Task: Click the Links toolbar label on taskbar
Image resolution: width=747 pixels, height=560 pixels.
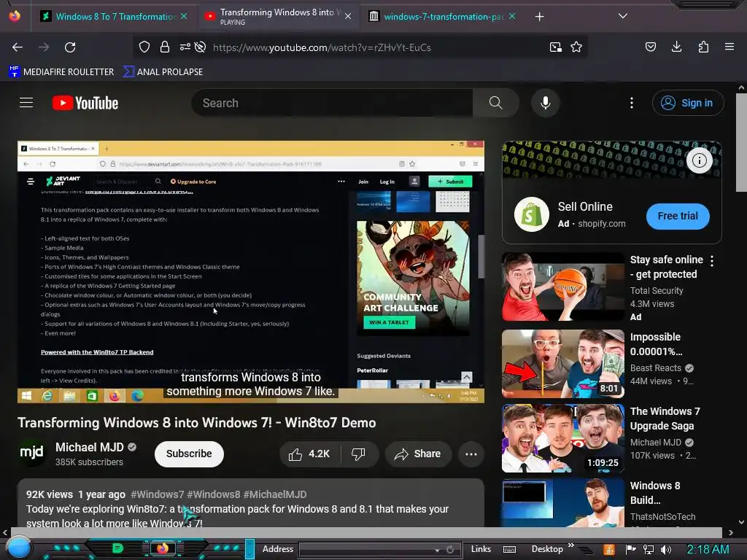Action: (x=481, y=549)
